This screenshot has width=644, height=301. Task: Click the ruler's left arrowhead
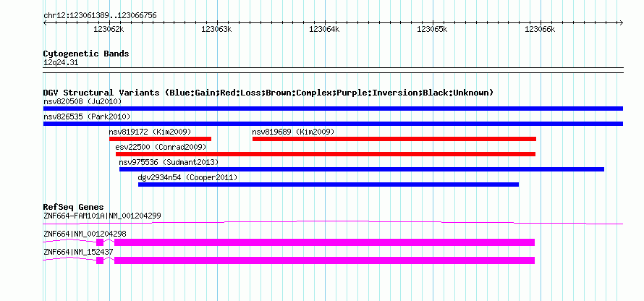pyautogui.click(x=45, y=22)
